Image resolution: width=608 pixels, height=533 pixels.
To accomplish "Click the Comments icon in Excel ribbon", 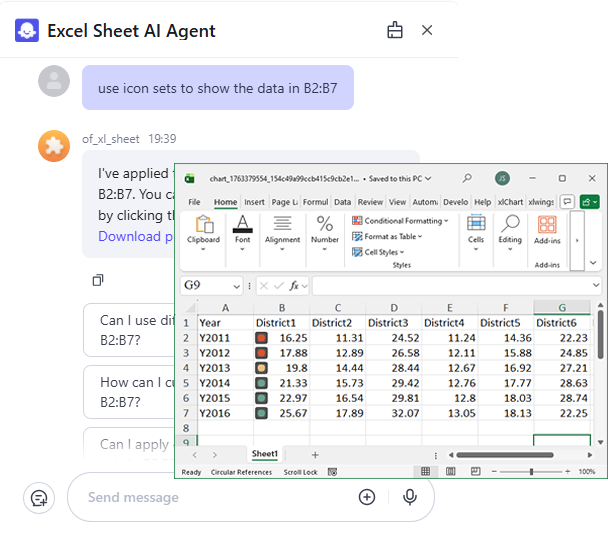I will point(567,202).
